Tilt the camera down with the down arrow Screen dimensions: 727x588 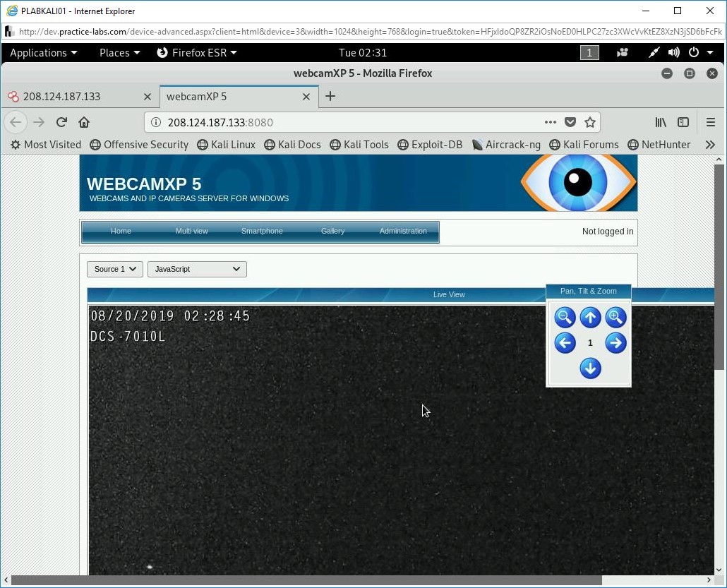pos(590,368)
